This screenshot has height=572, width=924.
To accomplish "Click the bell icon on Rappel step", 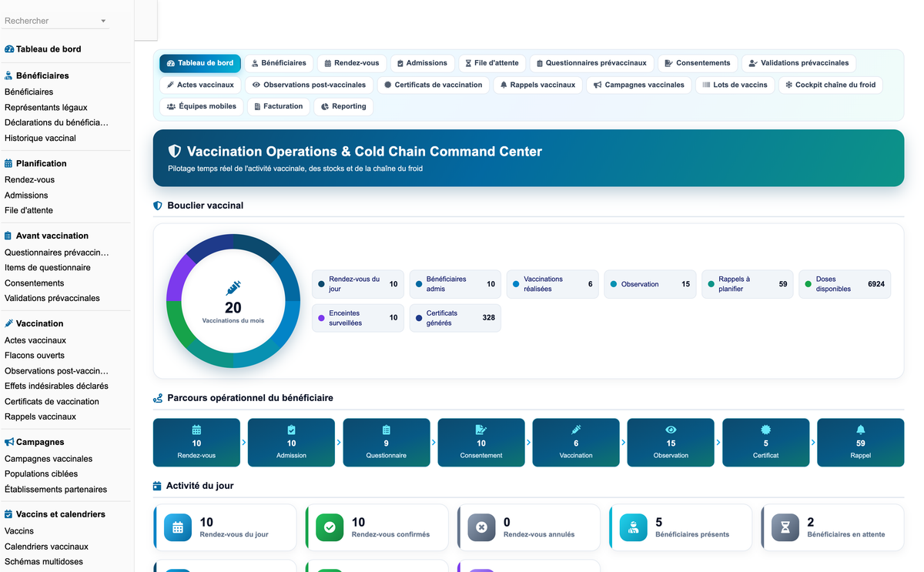I will coord(860,430).
